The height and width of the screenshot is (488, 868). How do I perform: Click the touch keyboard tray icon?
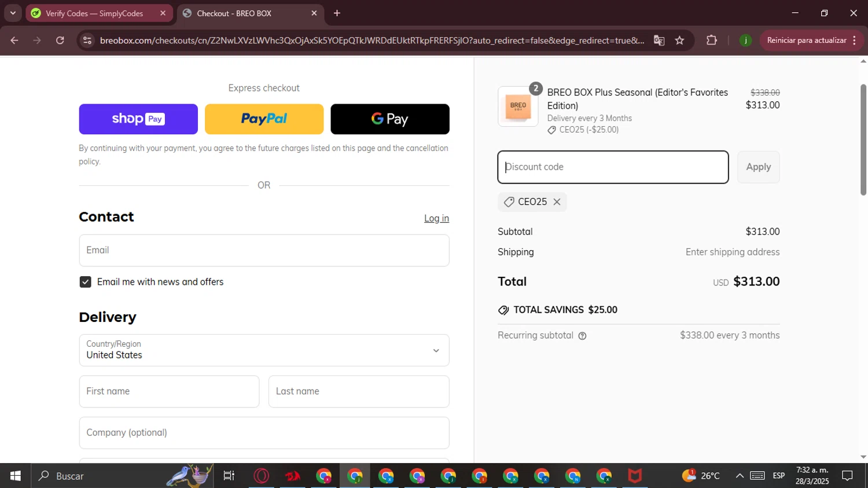point(757,476)
